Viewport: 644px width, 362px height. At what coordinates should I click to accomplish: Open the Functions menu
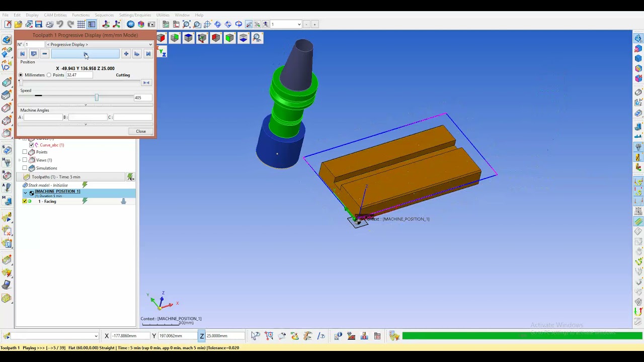(80, 15)
